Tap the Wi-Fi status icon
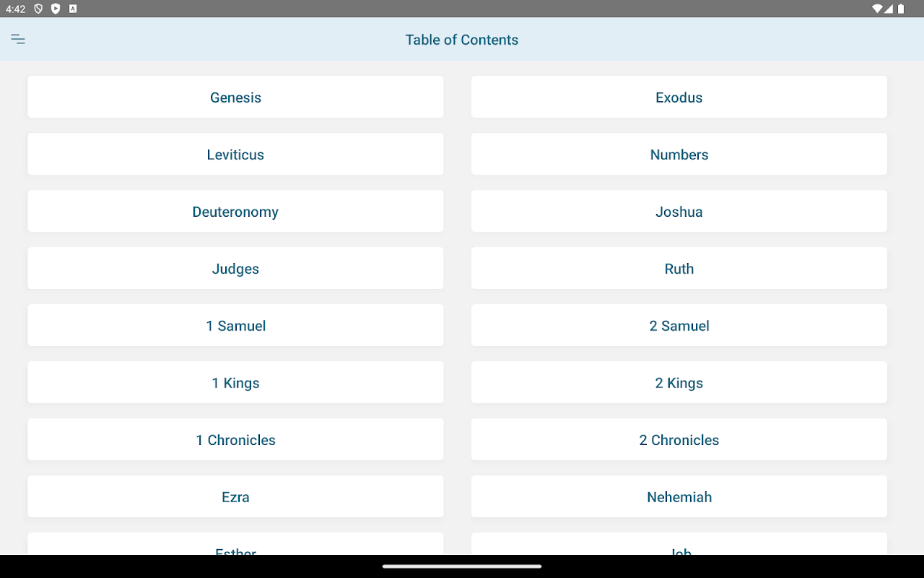Image resolution: width=924 pixels, height=578 pixels. 877,9
